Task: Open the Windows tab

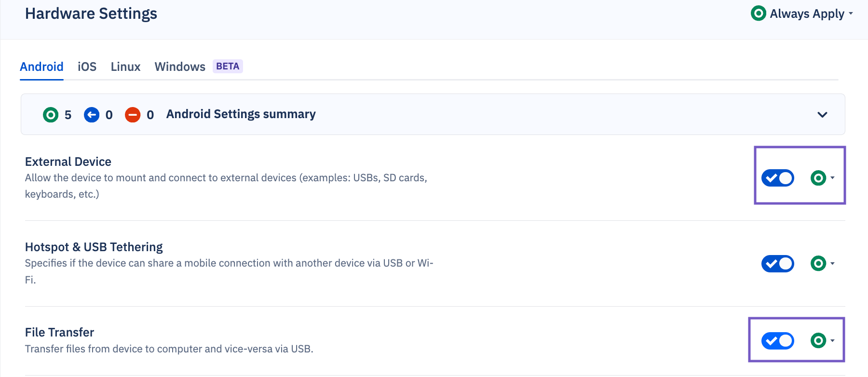Action: 180,67
